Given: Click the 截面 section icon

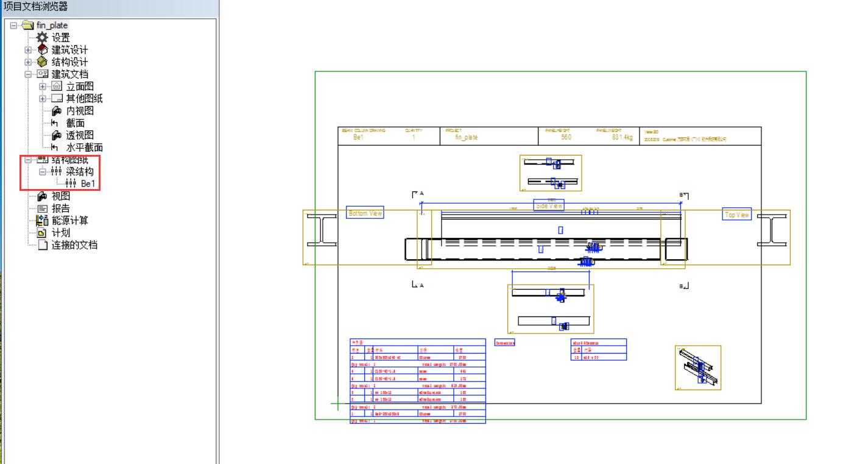Looking at the screenshot, I should tap(57, 123).
